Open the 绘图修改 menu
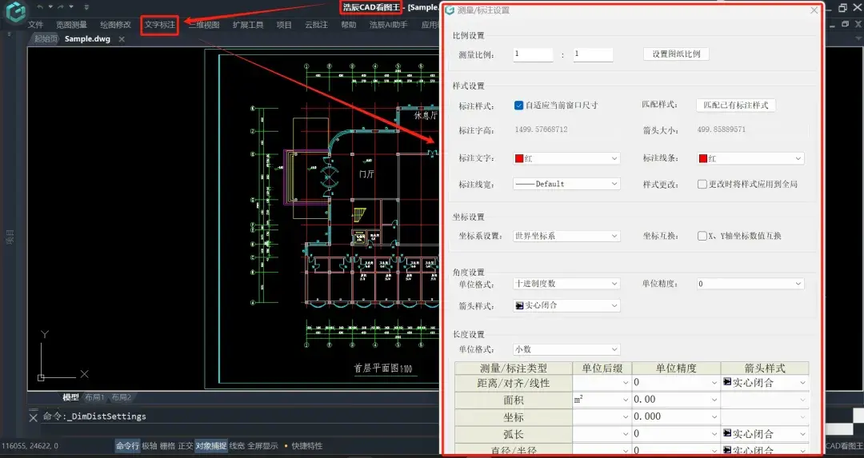864x458 pixels. tap(116, 25)
